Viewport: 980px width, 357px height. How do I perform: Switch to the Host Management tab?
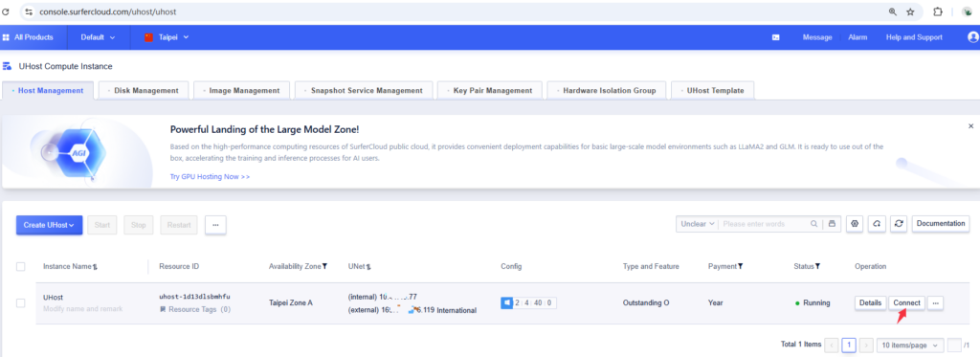coord(48,91)
